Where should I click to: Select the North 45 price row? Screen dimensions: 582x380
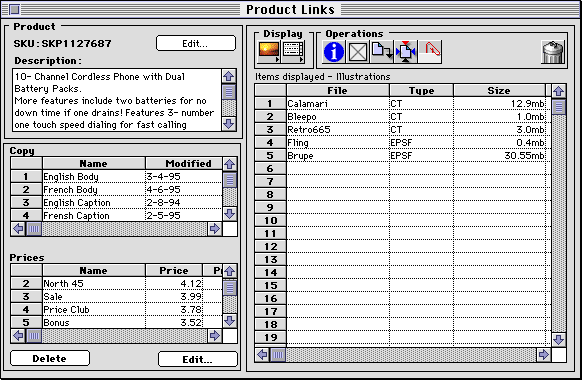[x=117, y=284]
